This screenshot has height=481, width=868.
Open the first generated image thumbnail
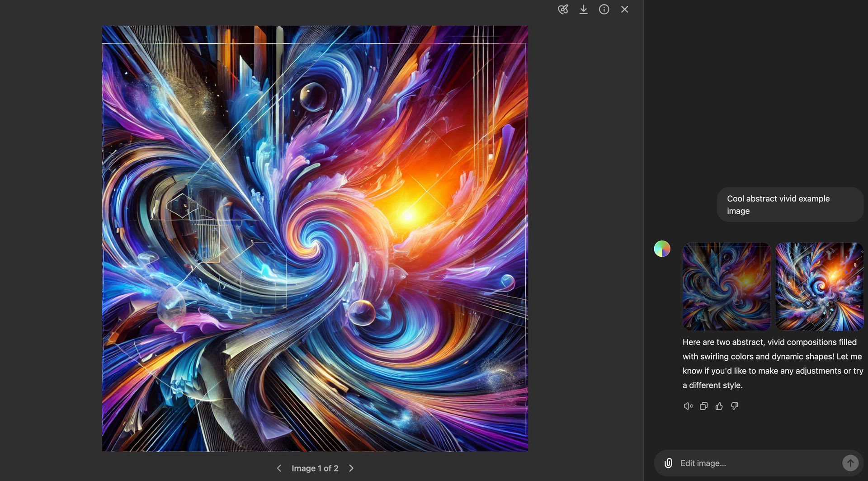click(726, 287)
